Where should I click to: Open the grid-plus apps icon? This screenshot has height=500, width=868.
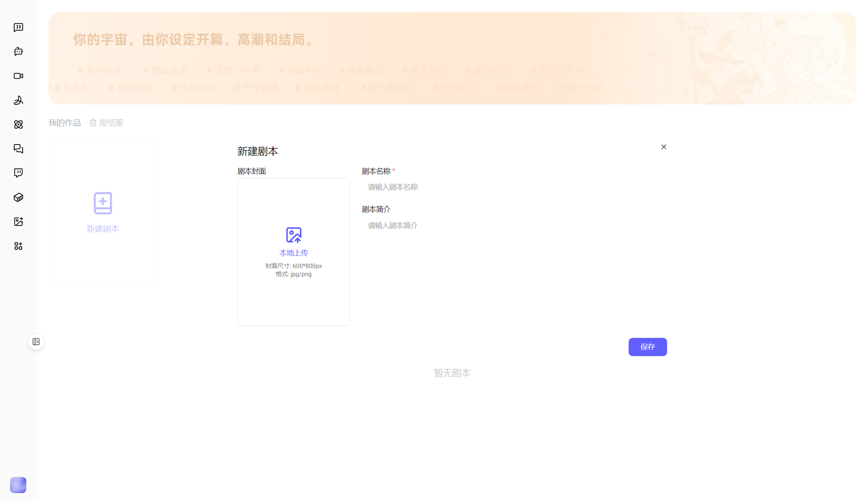click(x=18, y=246)
